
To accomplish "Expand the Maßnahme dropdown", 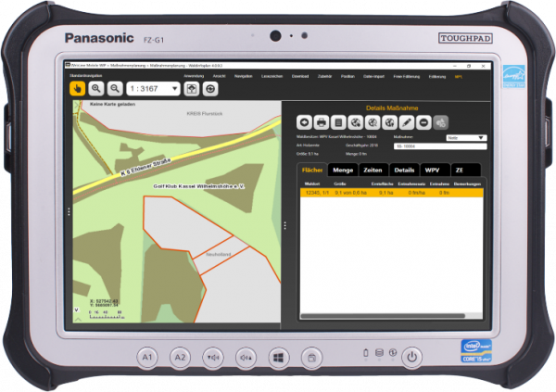I will (x=464, y=137).
